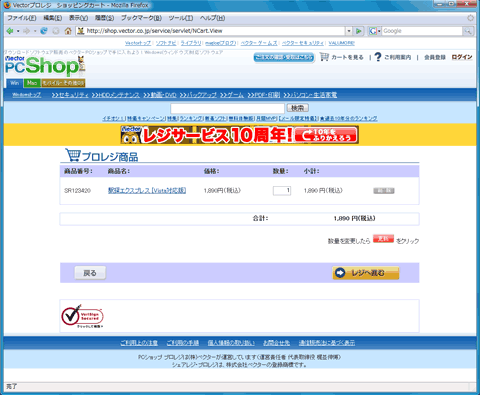
Task: Click the レジへ進む checkout button
Action: 366,273
